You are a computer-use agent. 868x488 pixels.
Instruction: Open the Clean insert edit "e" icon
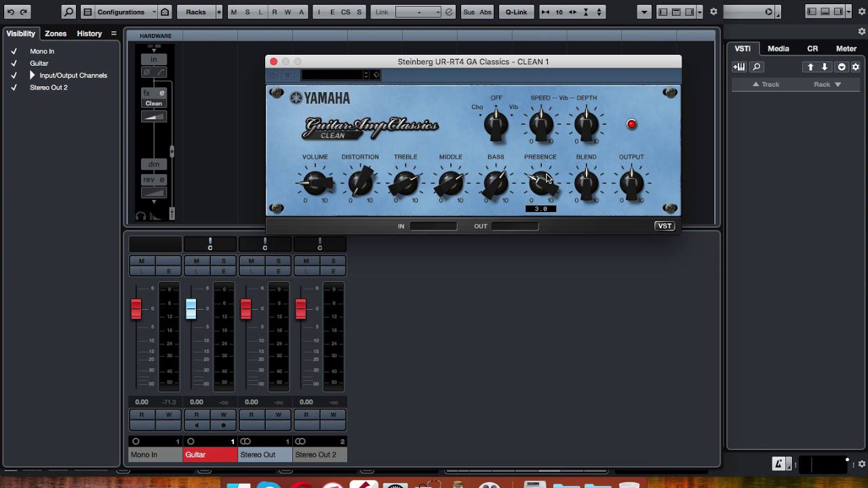click(163, 93)
